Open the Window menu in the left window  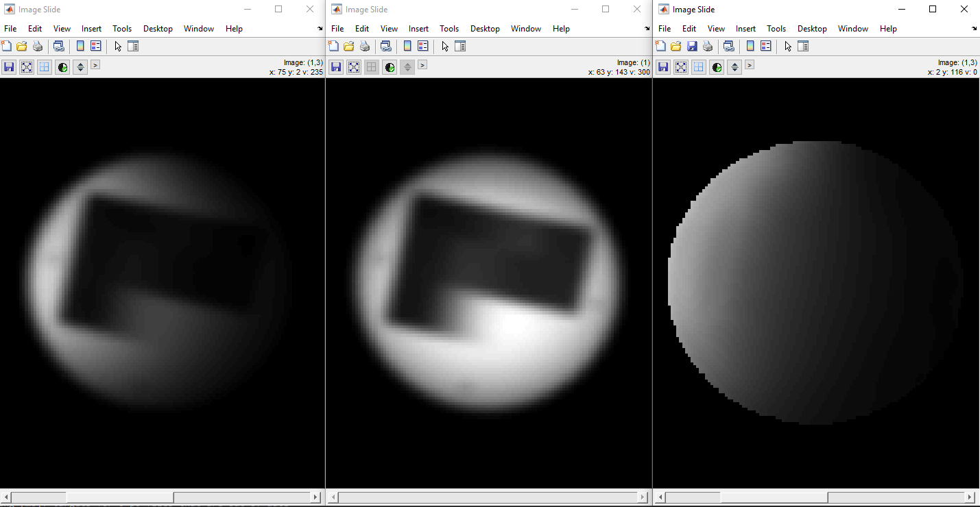199,29
